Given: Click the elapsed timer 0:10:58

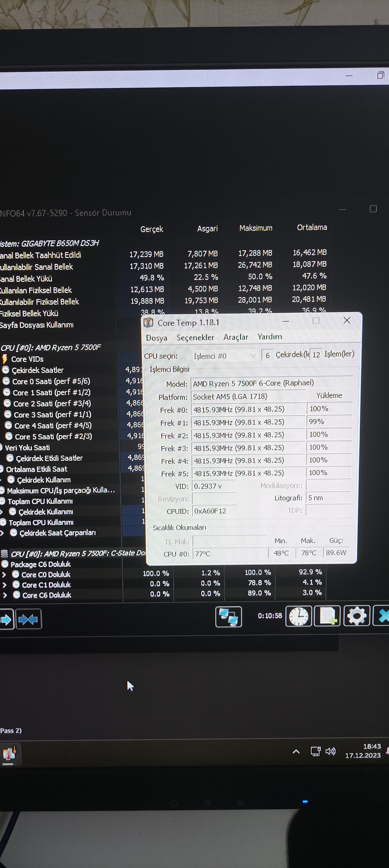Looking at the screenshot, I should click(270, 616).
